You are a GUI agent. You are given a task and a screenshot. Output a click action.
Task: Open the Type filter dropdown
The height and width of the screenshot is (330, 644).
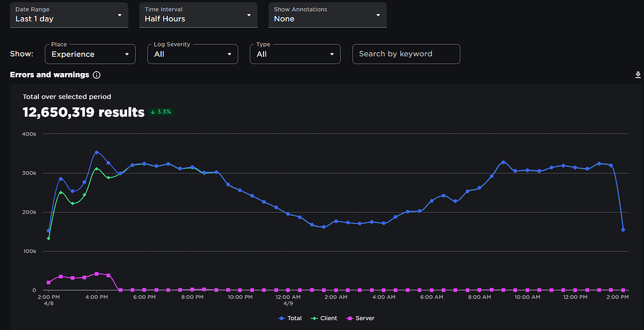[x=295, y=54]
